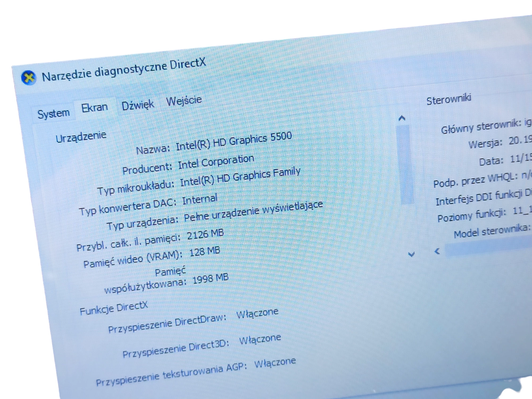
Task: Click the Internal DAC converter value
Action: tap(199, 200)
